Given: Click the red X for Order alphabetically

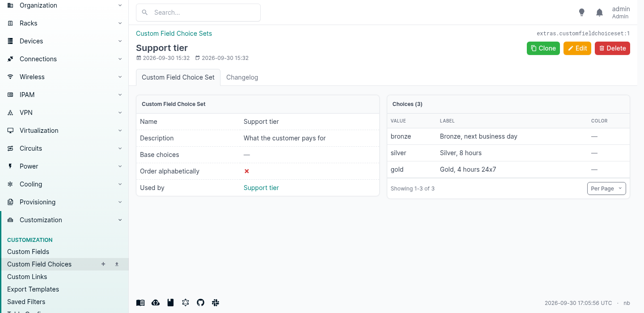Looking at the screenshot, I should pos(246,171).
